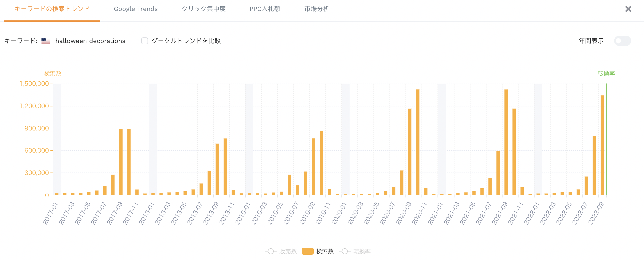The height and width of the screenshot is (260, 644).
Task: Toggle 検索数 series in legend
Action: (x=318, y=251)
